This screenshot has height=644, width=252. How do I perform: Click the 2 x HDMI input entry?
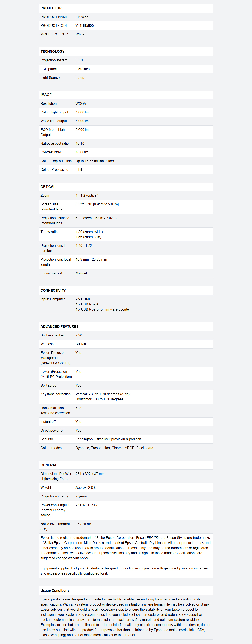click(83, 299)
